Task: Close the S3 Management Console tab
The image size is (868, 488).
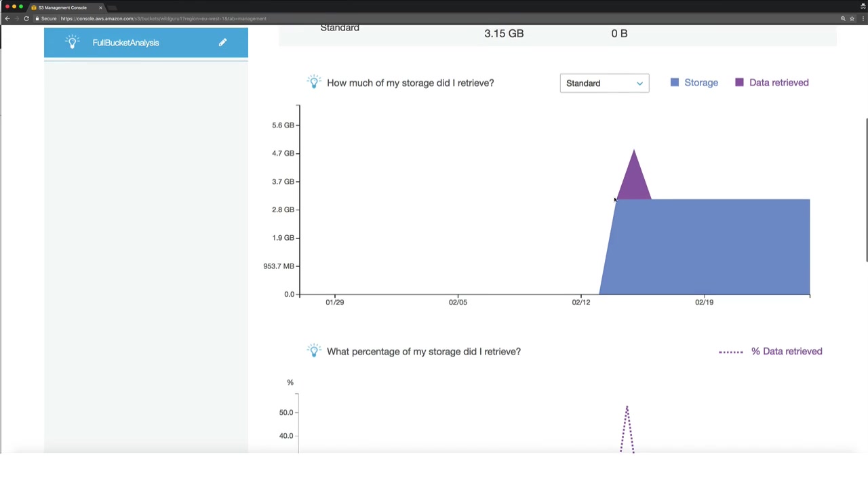Action: pyautogui.click(x=100, y=7)
